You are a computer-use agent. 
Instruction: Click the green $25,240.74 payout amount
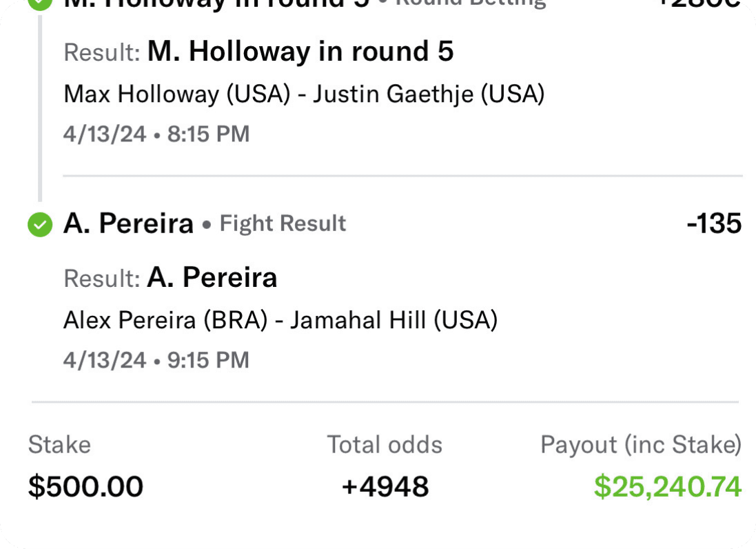click(668, 487)
